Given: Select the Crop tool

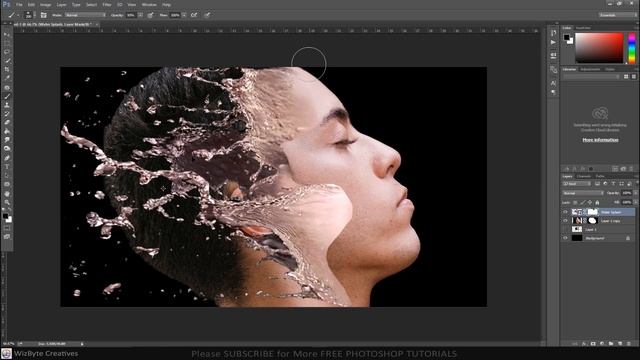Looking at the screenshot, I should point(7,69).
